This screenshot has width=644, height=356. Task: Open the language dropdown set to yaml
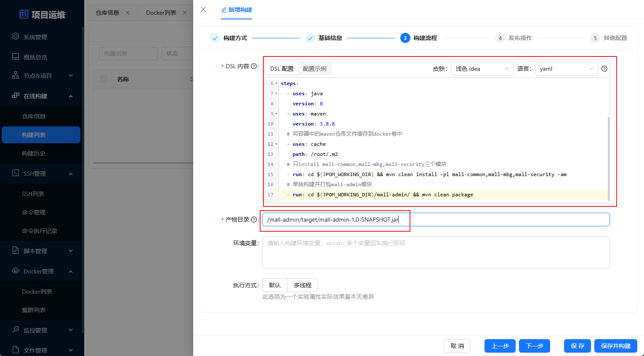(566, 68)
